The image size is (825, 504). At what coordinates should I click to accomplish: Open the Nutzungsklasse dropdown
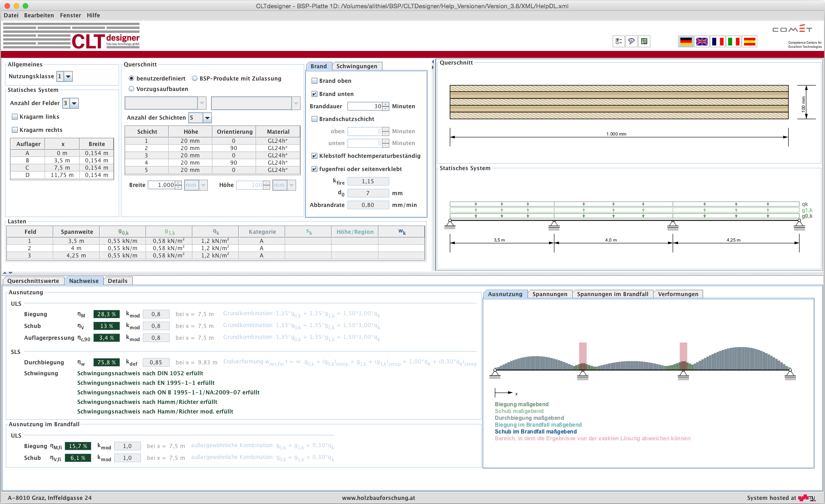tap(68, 76)
